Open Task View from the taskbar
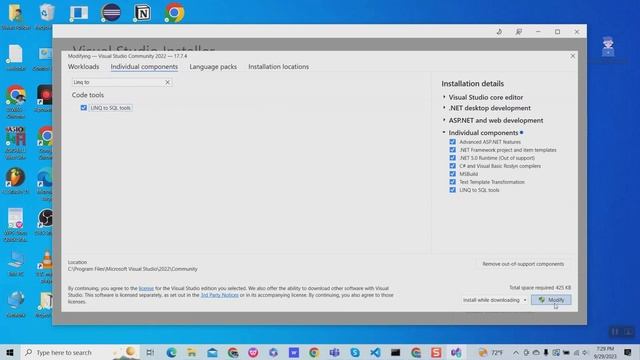The image size is (640, 360). pyautogui.click(x=150, y=352)
